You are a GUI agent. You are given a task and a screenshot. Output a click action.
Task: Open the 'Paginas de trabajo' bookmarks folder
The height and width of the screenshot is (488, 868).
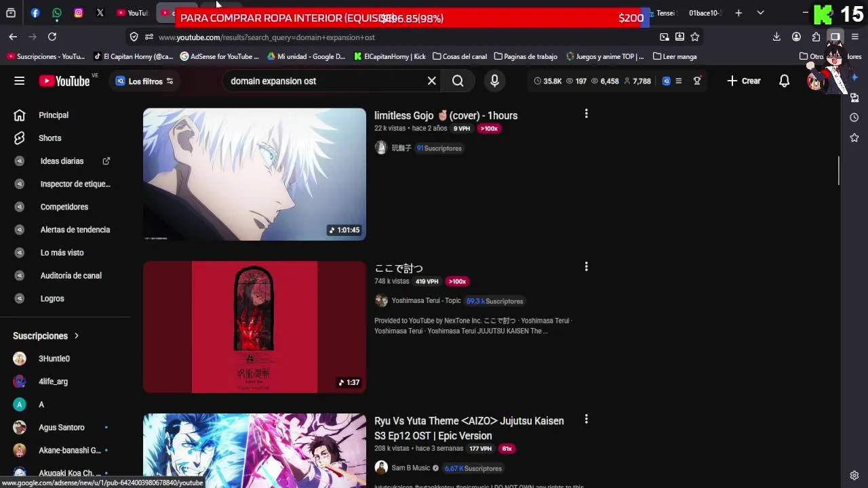526,57
